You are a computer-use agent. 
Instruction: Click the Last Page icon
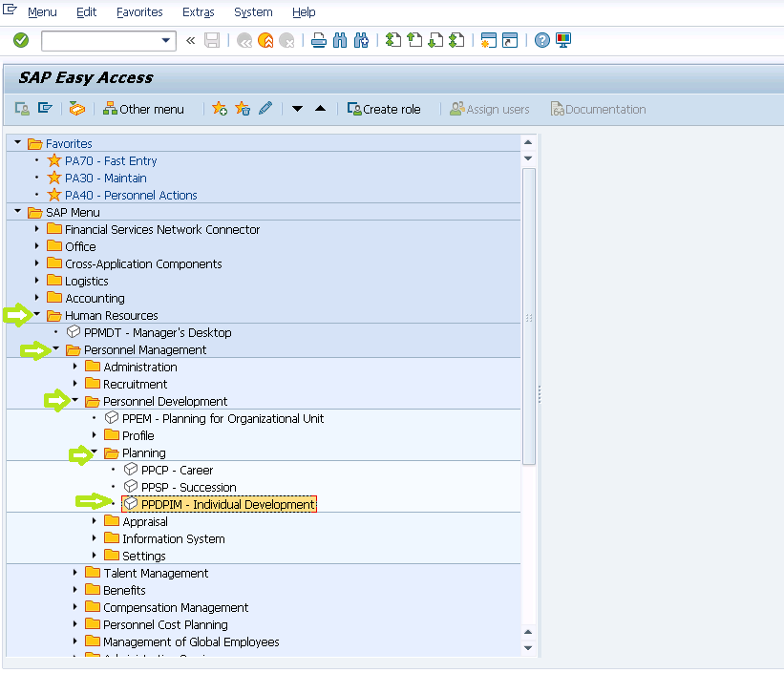pos(456,40)
